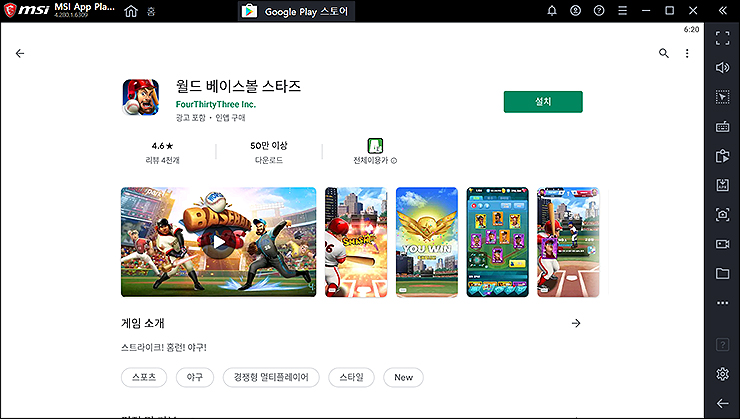Select the New tag chip
The width and height of the screenshot is (740, 419).
(x=404, y=377)
